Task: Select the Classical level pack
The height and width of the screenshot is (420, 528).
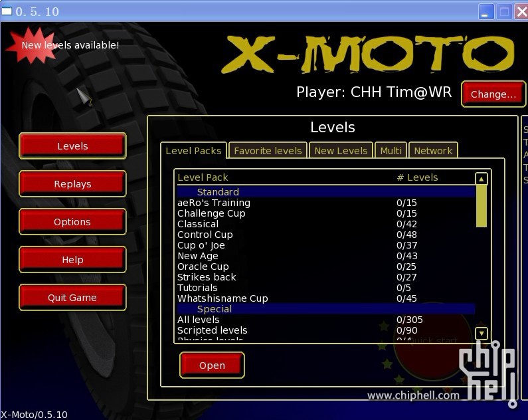Action: (x=326, y=224)
